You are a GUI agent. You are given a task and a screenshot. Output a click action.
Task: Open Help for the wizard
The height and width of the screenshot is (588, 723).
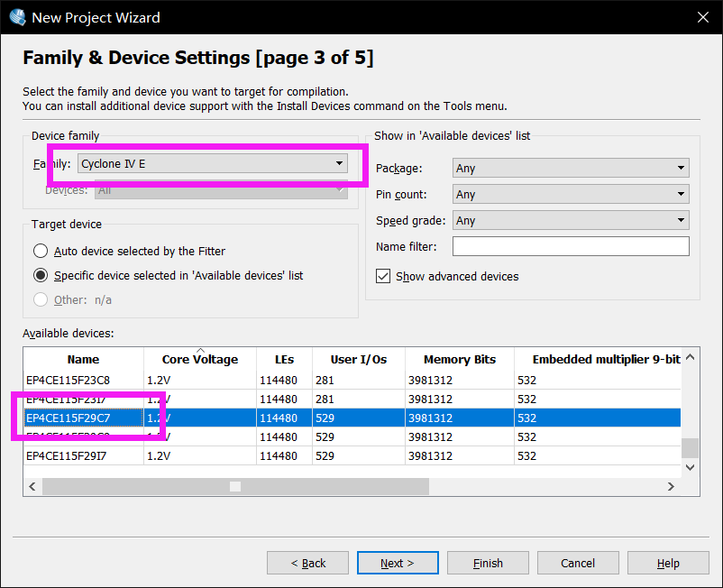[x=668, y=563]
